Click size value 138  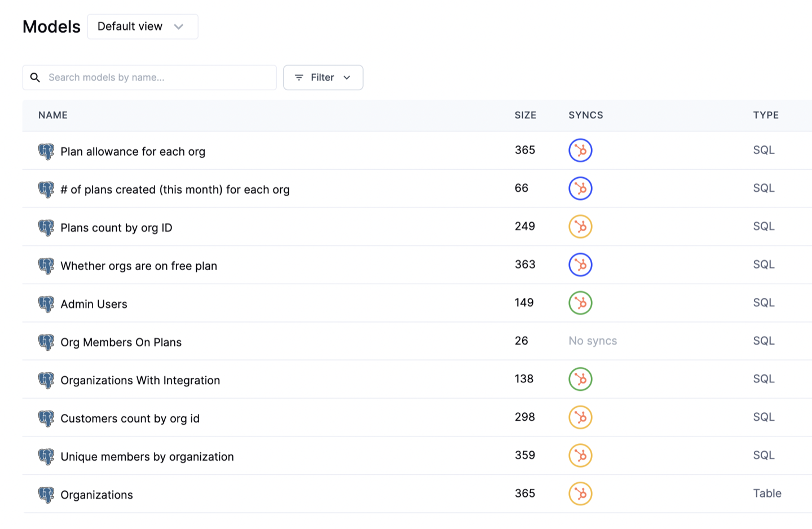click(x=524, y=378)
